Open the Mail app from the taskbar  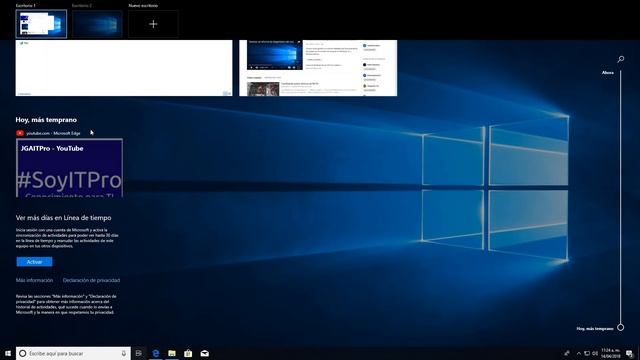click(x=204, y=353)
